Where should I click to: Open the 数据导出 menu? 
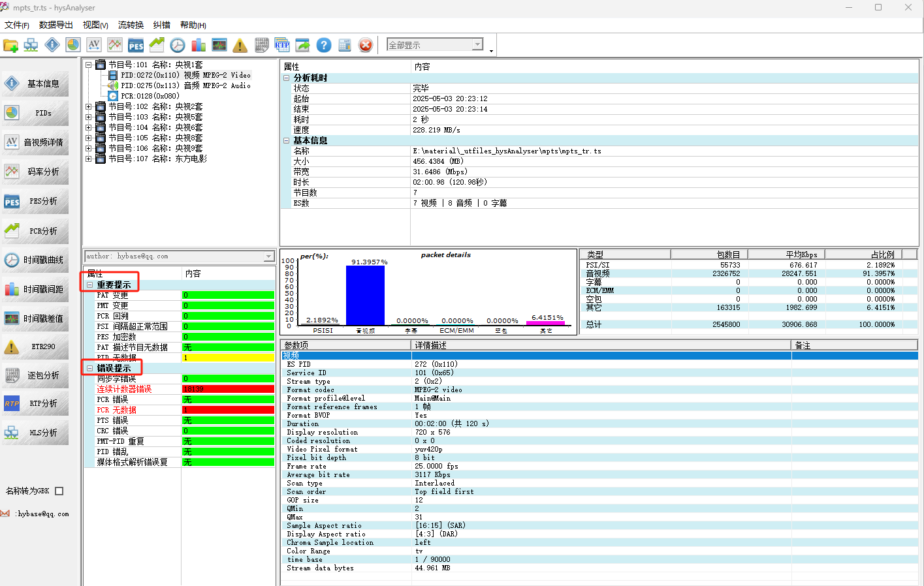pos(56,25)
